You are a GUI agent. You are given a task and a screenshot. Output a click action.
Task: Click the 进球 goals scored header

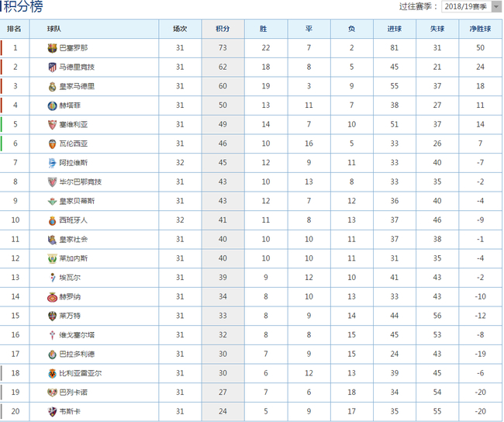click(394, 29)
